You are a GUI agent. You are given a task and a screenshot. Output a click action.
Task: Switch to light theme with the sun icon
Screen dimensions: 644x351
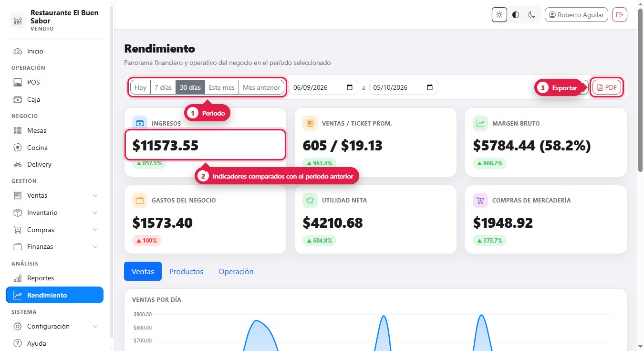click(499, 15)
